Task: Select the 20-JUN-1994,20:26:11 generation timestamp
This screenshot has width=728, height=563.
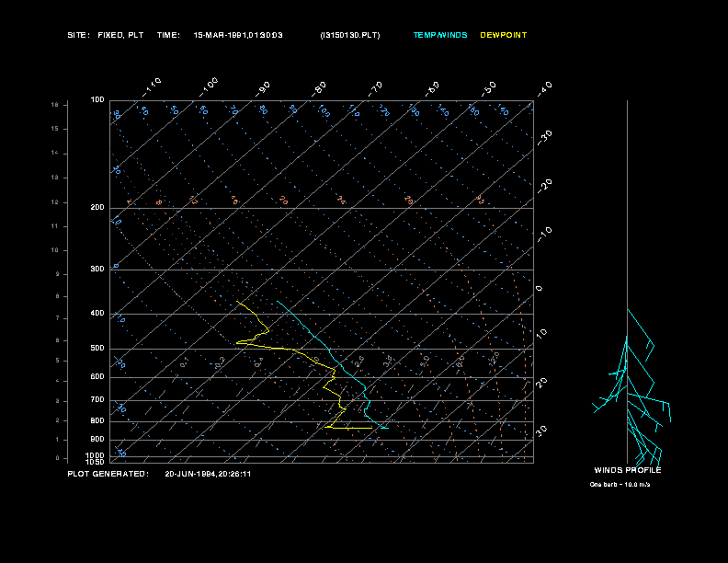Action: point(208,474)
